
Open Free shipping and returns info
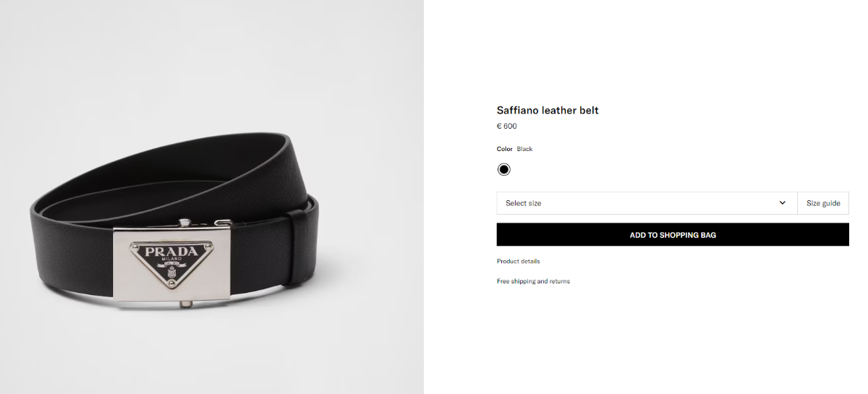(533, 281)
